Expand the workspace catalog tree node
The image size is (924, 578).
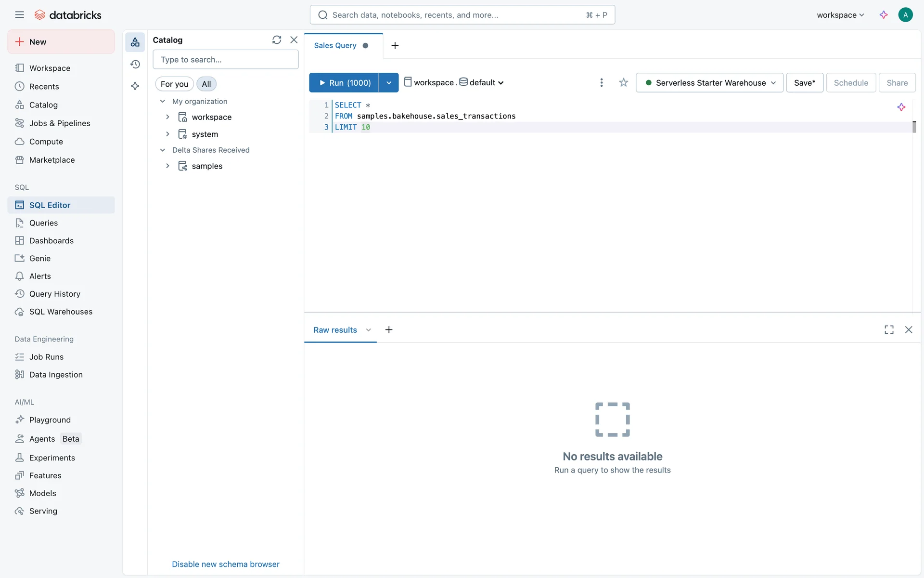167,117
